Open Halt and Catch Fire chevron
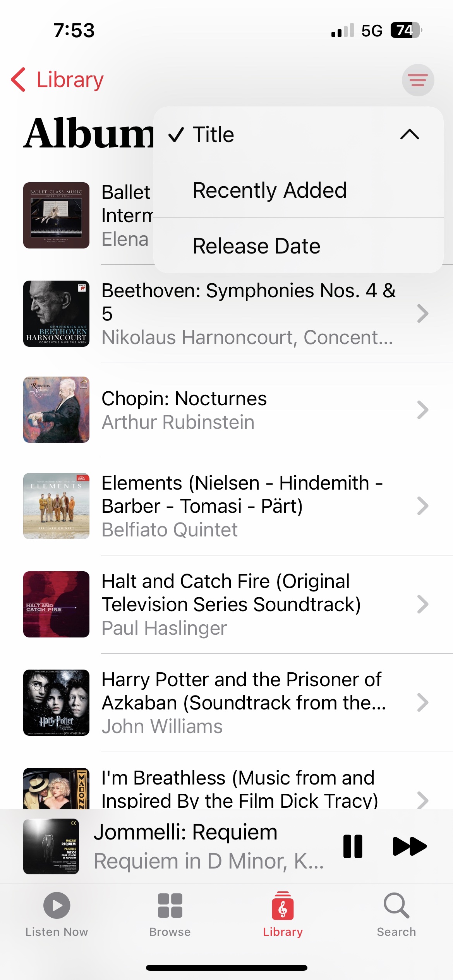Viewport: 453px width, 980px height. [422, 604]
